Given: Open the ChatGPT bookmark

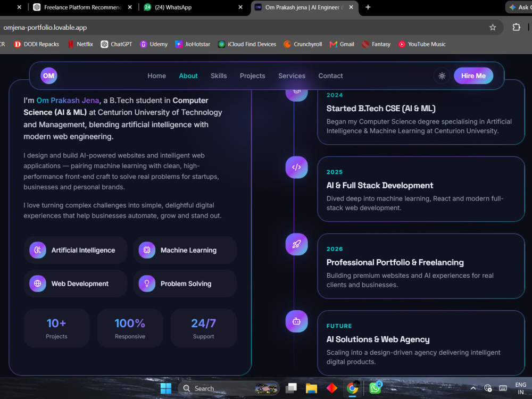Looking at the screenshot, I should [117, 44].
